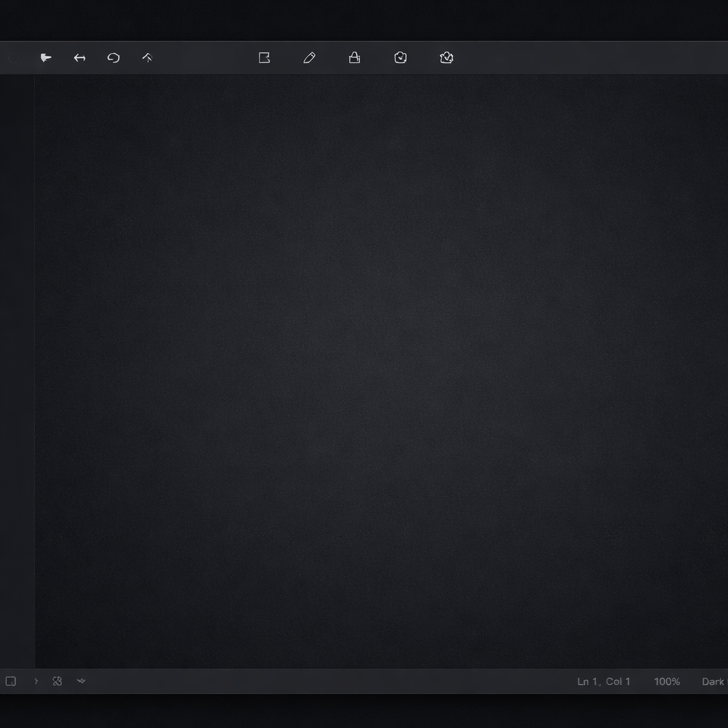This screenshot has height=728, width=728.
Task: Click the undo circular arrow icon
Action: (x=114, y=58)
